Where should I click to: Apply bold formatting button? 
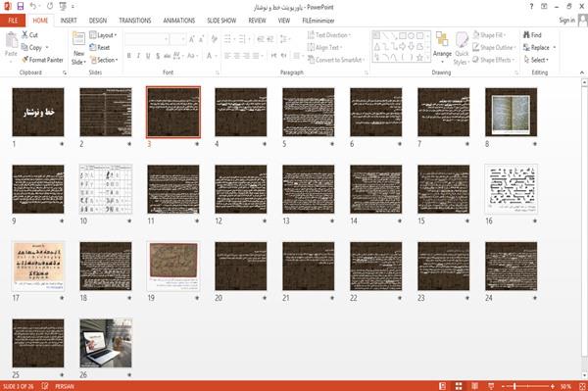[128, 56]
